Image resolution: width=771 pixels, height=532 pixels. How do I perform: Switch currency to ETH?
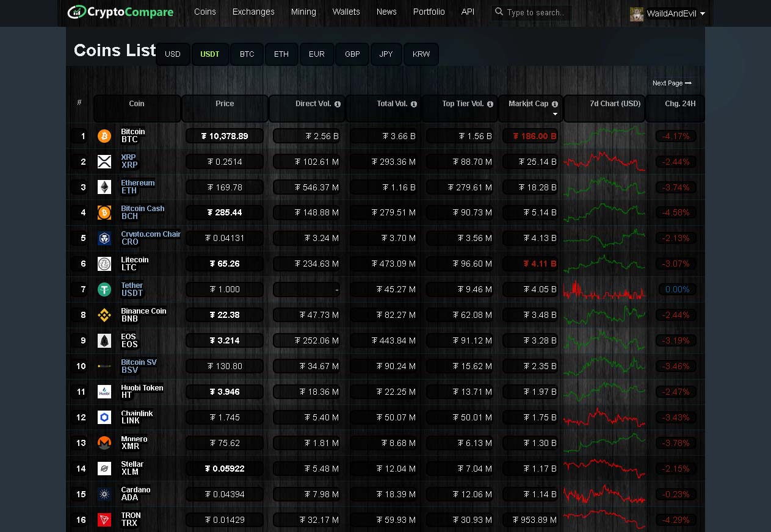tap(281, 54)
